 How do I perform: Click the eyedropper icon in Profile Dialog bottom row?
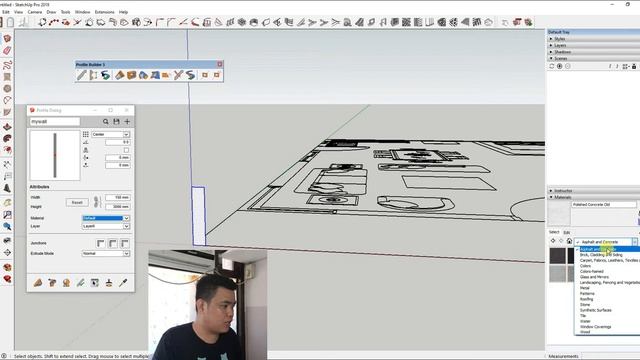tap(123, 282)
